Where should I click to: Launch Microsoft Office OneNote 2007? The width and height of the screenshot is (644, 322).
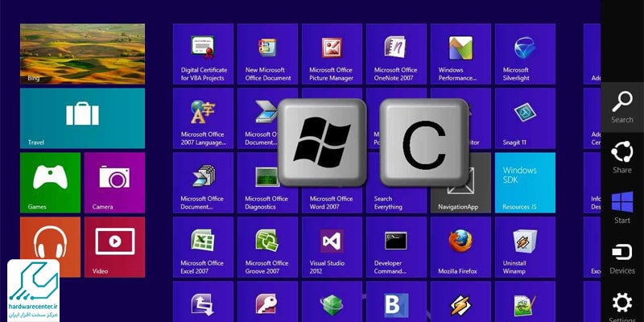[x=396, y=54]
